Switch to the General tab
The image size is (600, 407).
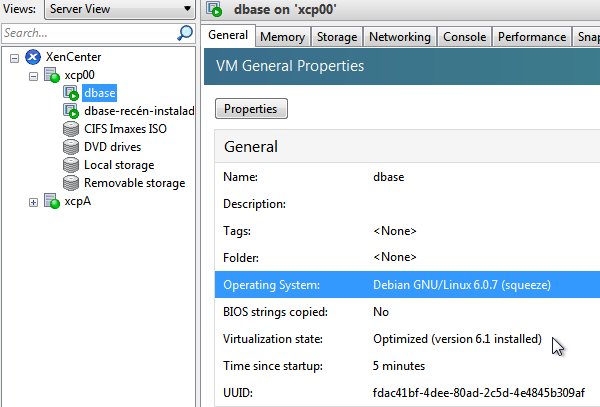[228, 35]
